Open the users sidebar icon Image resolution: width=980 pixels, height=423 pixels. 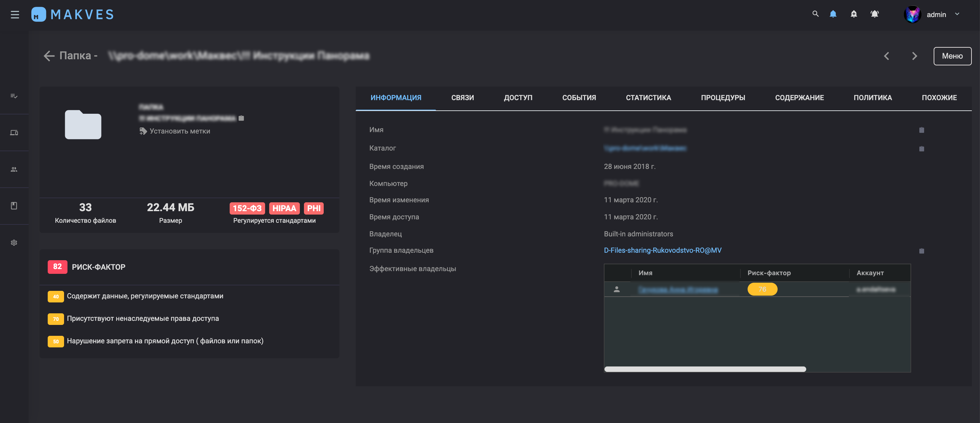[x=14, y=169]
